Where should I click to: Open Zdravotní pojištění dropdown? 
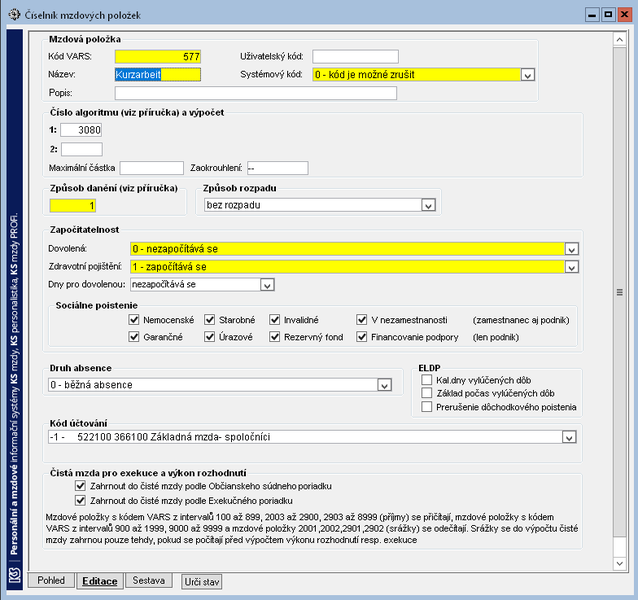click(x=572, y=267)
